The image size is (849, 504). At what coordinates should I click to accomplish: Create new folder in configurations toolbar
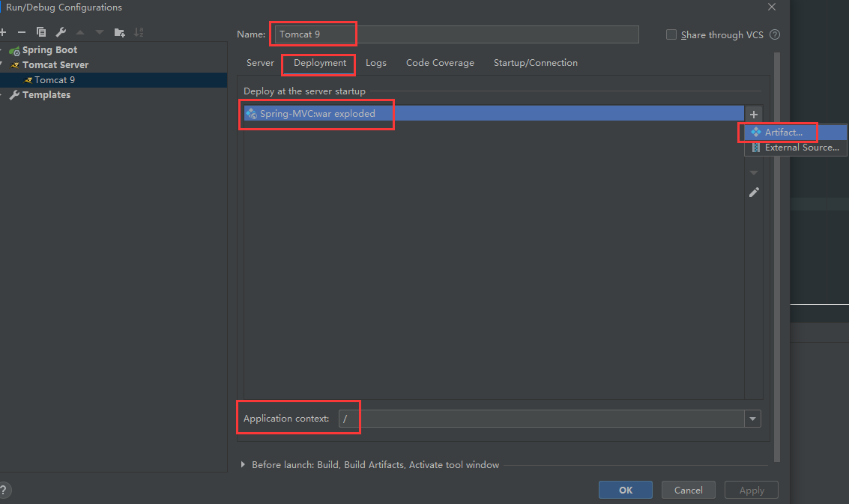pyautogui.click(x=120, y=32)
